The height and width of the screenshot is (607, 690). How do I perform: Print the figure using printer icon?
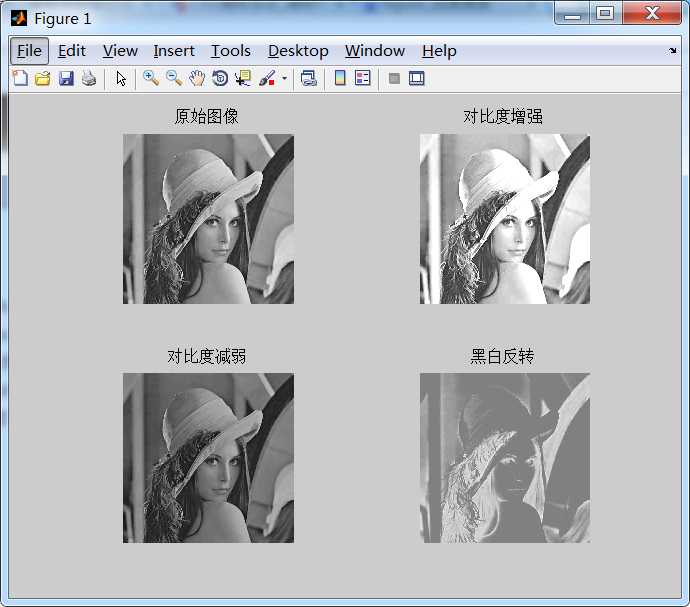pos(89,78)
